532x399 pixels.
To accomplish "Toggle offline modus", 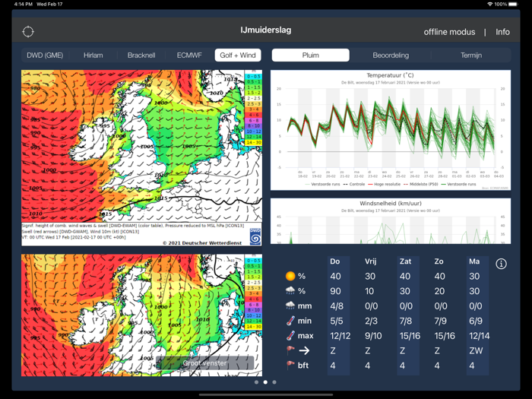I will pos(449,32).
